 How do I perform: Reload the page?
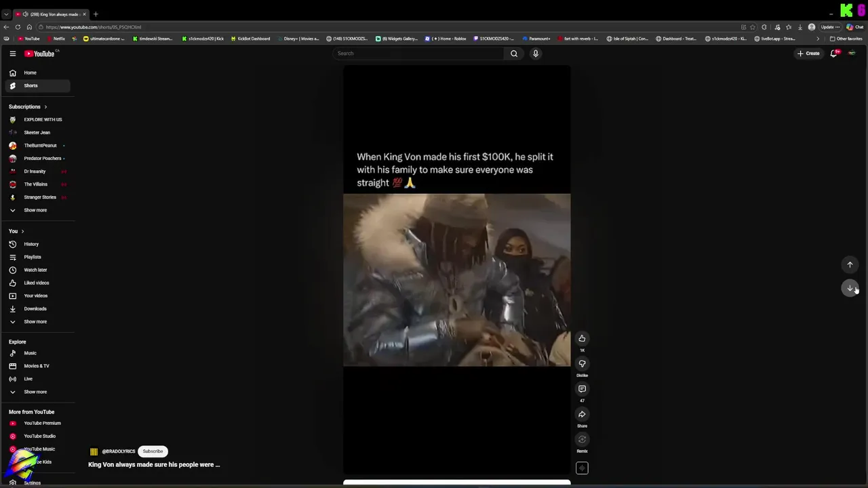(18, 27)
